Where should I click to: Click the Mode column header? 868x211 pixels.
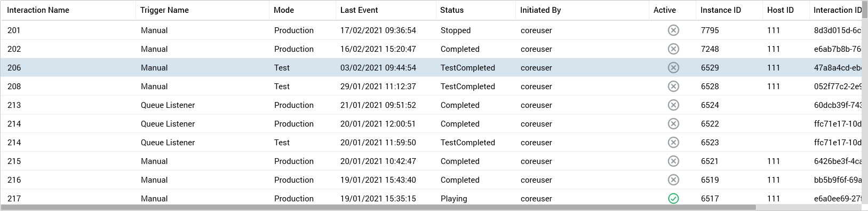284,10
